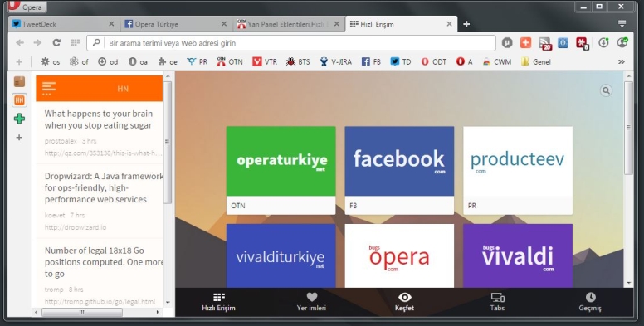The height and width of the screenshot is (326, 644).
Task: Go back to previous page
Action: click(x=20, y=42)
